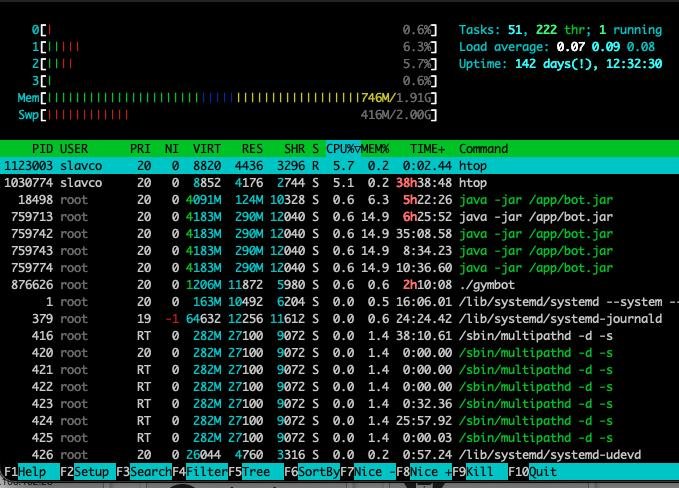Screen dimensions: 679x488
Task: Select the systemd-journald process row
Action: coord(340,318)
